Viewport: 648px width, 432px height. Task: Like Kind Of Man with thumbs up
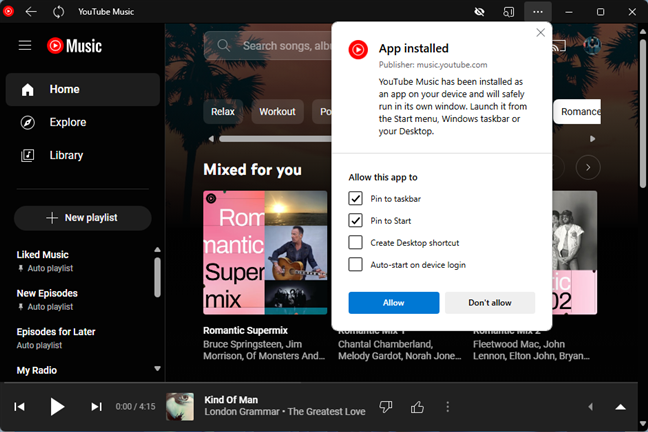point(417,407)
